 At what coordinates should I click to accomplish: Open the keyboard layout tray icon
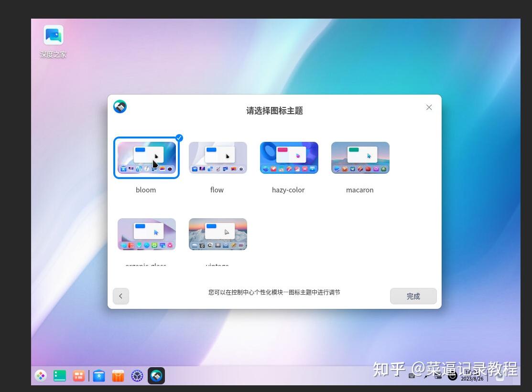[411, 376]
